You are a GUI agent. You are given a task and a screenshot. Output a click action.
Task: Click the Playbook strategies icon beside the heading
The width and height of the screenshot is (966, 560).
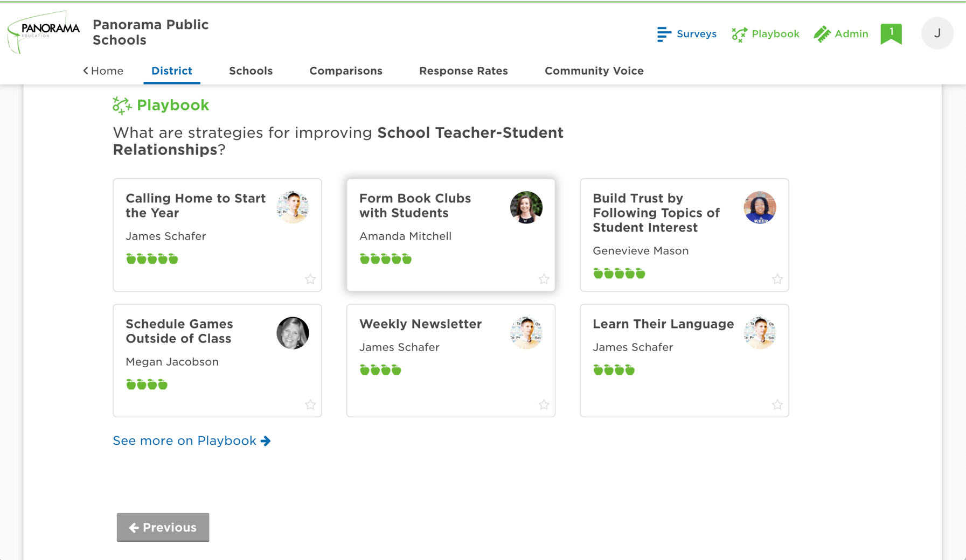(x=121, y=105)
